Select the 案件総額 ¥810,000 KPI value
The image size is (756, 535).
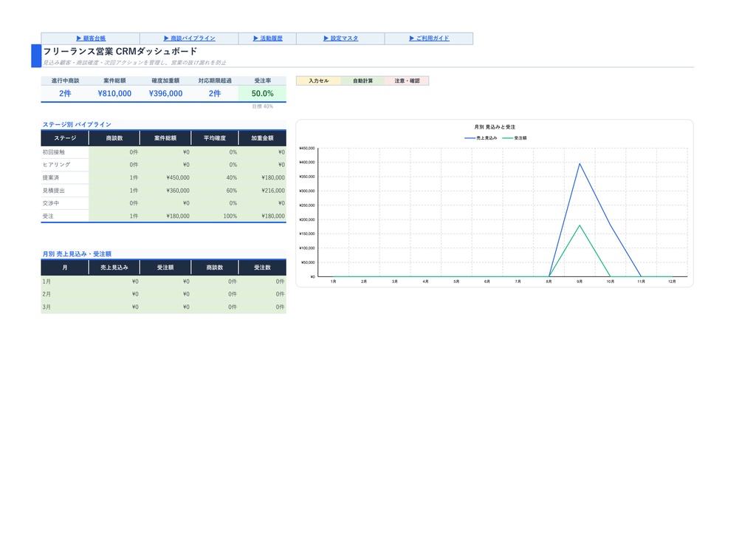114,94
